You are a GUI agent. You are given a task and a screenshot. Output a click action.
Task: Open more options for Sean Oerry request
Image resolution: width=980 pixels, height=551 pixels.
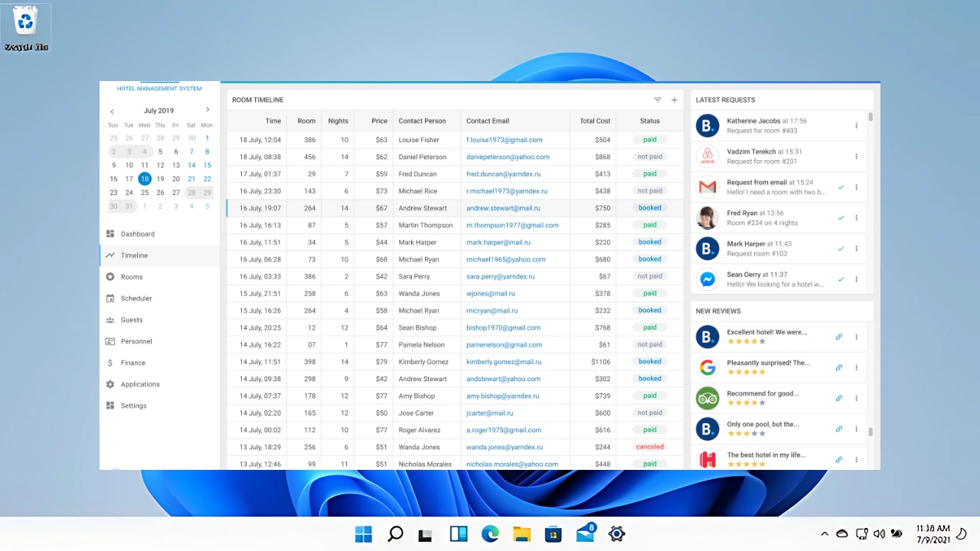point(856,279)
